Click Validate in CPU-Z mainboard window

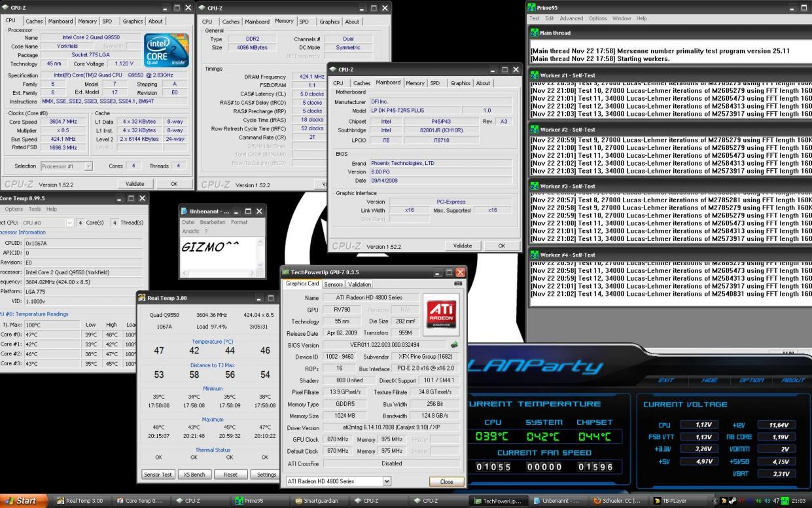click(x=463, y=246)
